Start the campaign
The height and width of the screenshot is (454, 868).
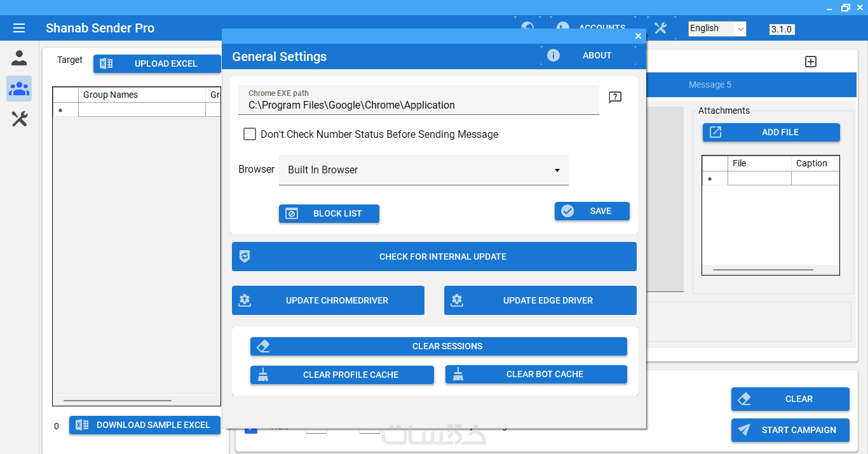[x=790, y=430]
